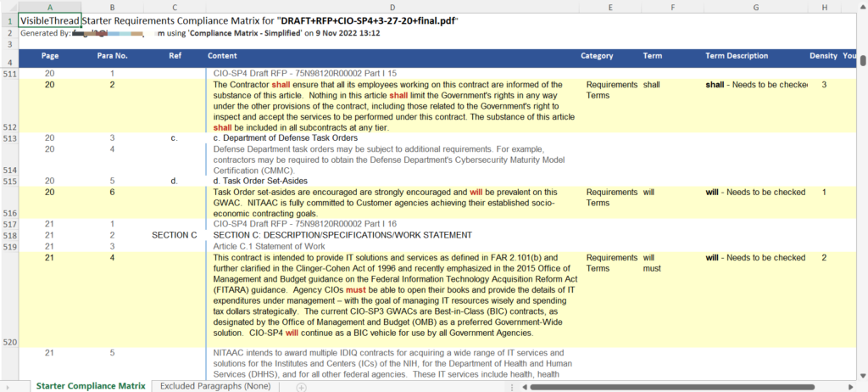The width and height of the screenshot is (868, 392).
Task: Click 'CIO-SP4 Draft RFP' Part I 15 cell
Action: (x=392, y=73)
